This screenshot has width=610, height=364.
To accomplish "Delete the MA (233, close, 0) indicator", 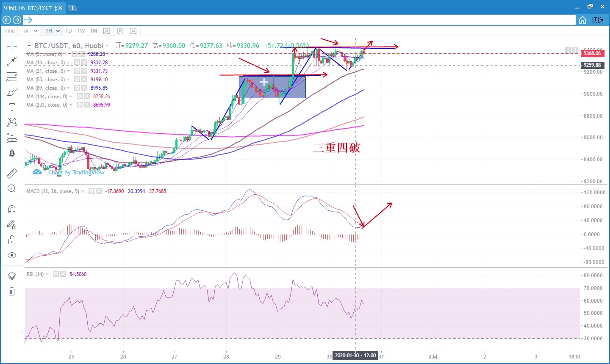I will tap(86, 105).
